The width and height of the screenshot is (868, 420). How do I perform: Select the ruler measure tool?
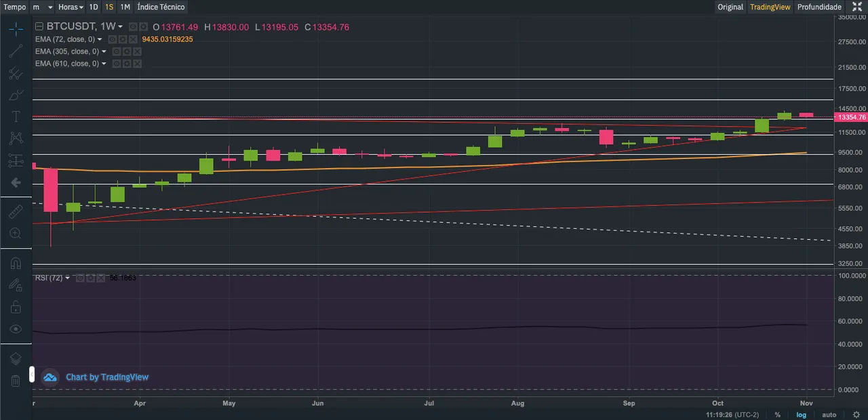16,212
